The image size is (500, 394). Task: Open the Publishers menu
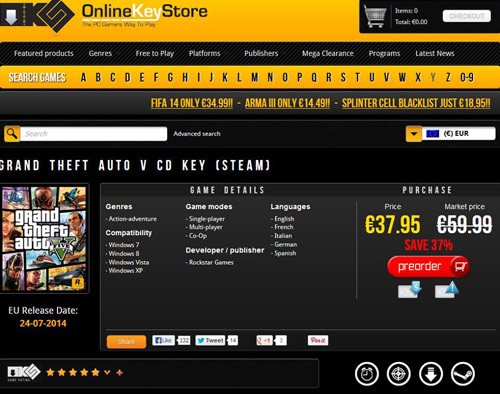click(x=261, y=53)
